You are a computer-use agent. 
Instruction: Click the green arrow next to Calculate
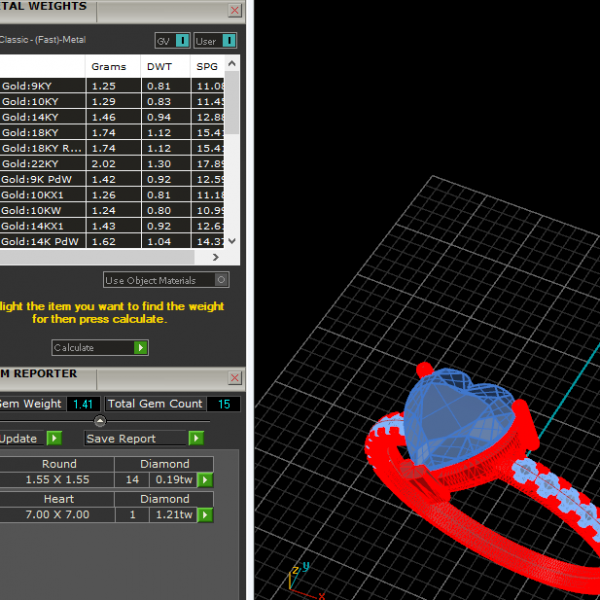pos(140,348)
